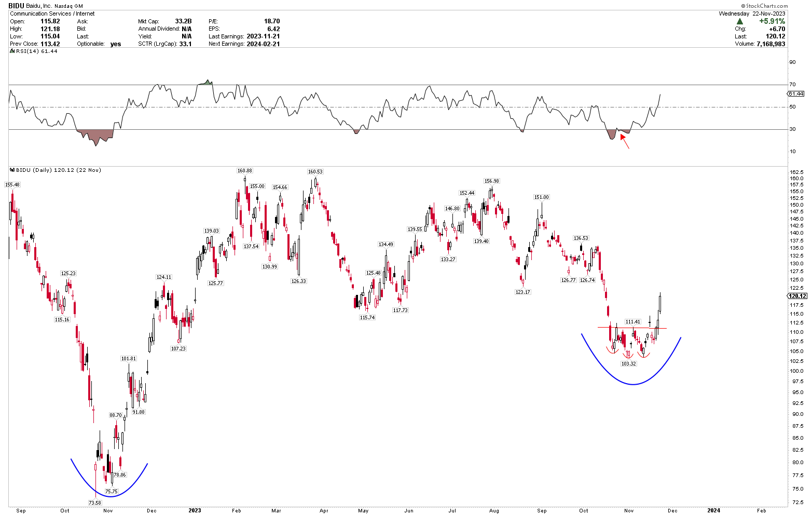
Task: Click the 160.88 peak price label
Action: point(244,171)
